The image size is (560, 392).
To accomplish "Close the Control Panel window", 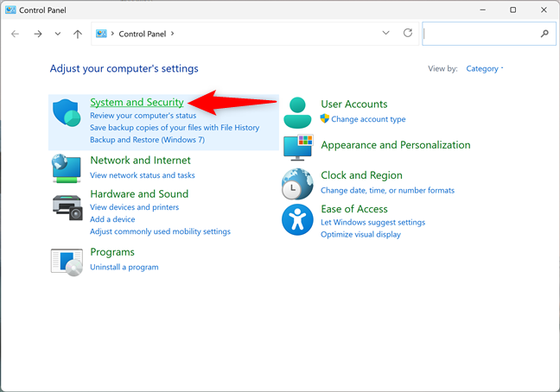I will (x=544, y=10).
